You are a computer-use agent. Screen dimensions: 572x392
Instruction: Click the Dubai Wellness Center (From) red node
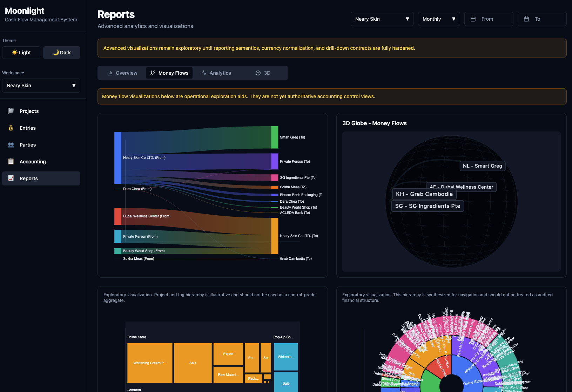click(x=118, y=216)
